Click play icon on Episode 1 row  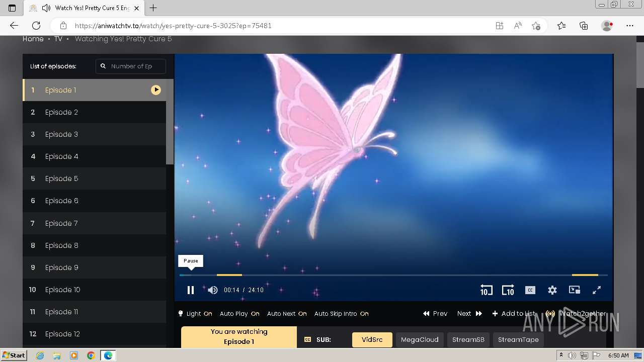tap(156, 90)
